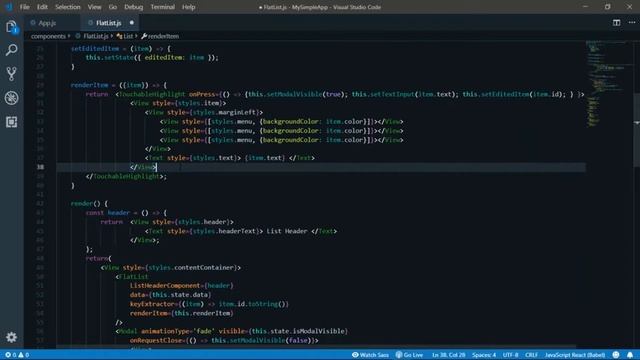The image size is (640, 360).
Task: Open the Extensions view in activity bar
Action: click(x=11, y=122)
